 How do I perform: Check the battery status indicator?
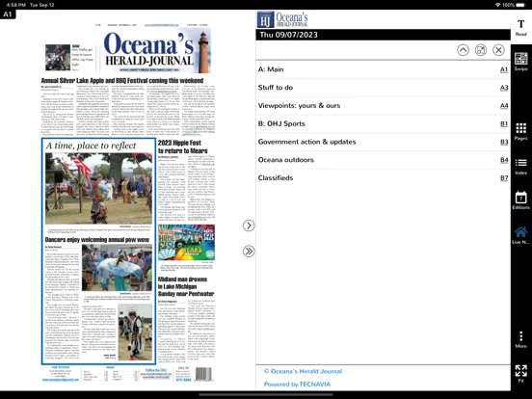pos(519,5)
